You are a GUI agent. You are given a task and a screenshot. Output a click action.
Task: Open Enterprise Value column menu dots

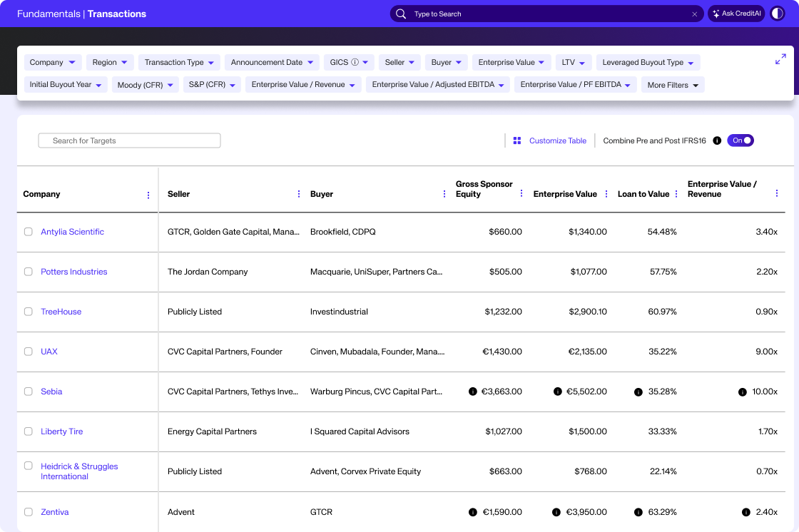pos(606,194)
